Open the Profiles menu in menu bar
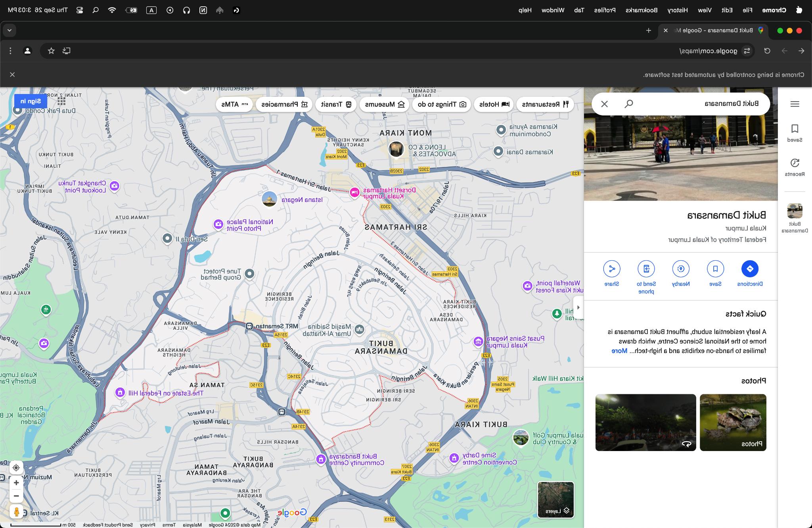This screenshot has height=528, width=812. click(x=605, y=10)
